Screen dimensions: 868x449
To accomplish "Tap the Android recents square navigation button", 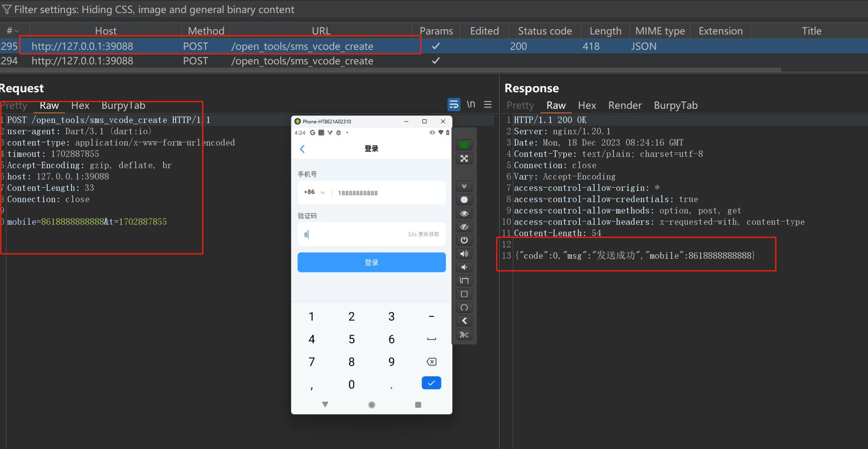I will tap(418, 405).
